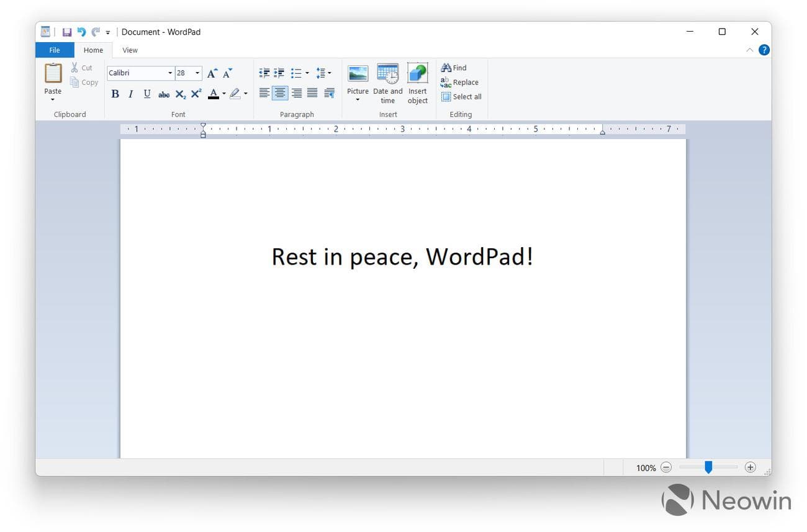The width and height of the screenshot is (807, 532).
Task: Open the font family dropdown
Action: pyautogui.click(x=170, y=73)
